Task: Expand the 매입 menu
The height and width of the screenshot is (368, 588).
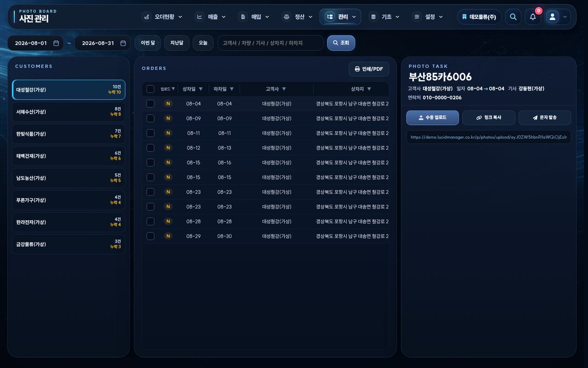Action: pyautogui.click(x=254, y=17)
